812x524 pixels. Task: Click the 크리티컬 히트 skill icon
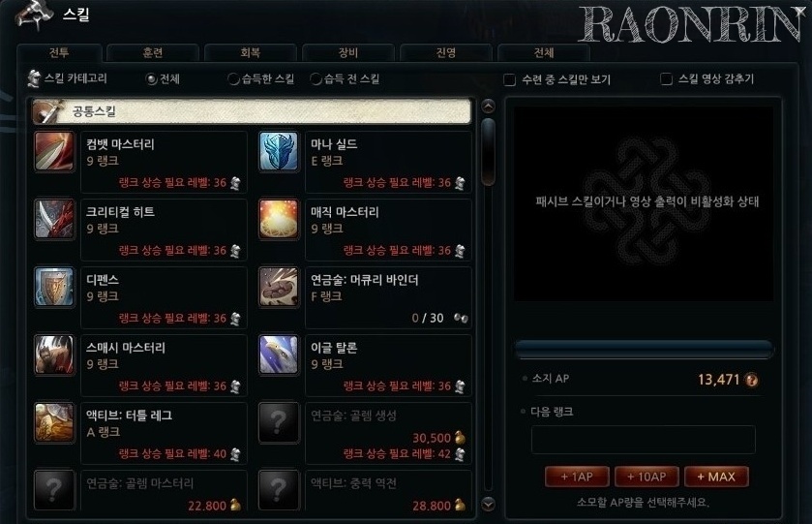click(x=54, y=219)
